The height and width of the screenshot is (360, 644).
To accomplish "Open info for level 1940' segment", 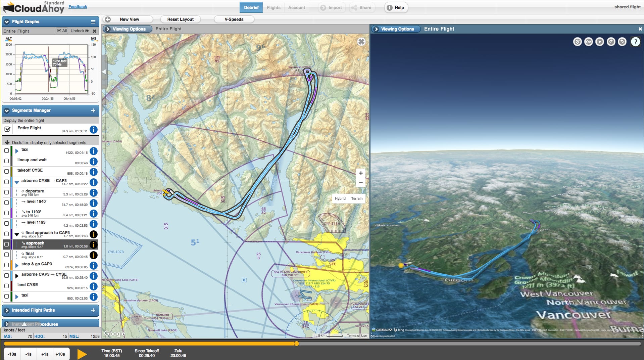I will pyautogui.click(x=94, y=203).
